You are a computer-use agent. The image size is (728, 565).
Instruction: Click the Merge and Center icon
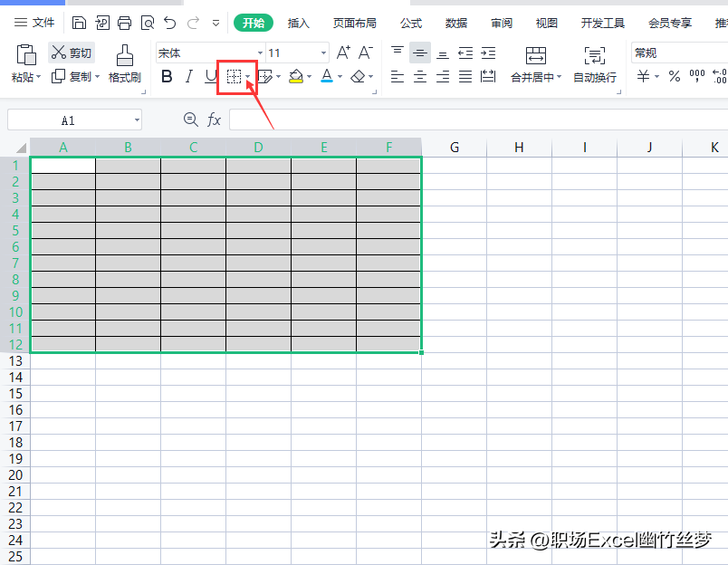coord(536,55)
